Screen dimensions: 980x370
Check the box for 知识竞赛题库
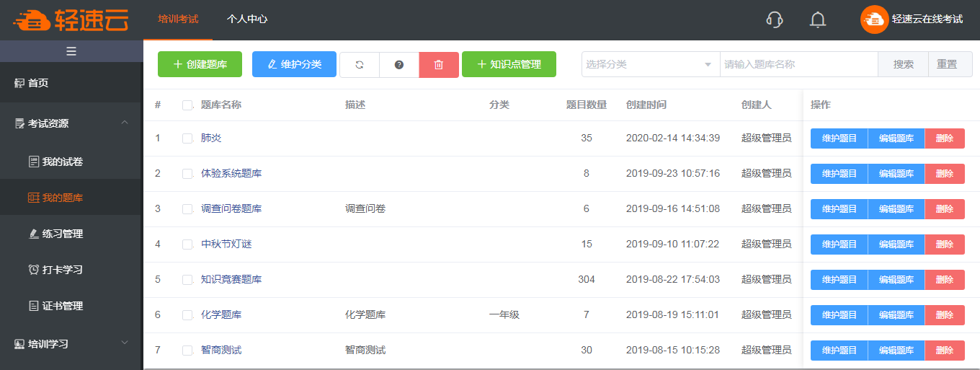tap(187, 280)
